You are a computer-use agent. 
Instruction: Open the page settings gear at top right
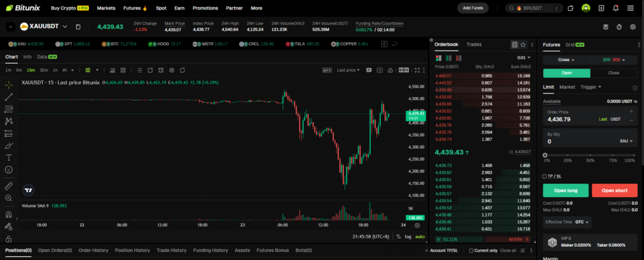[x=633, y=26]
